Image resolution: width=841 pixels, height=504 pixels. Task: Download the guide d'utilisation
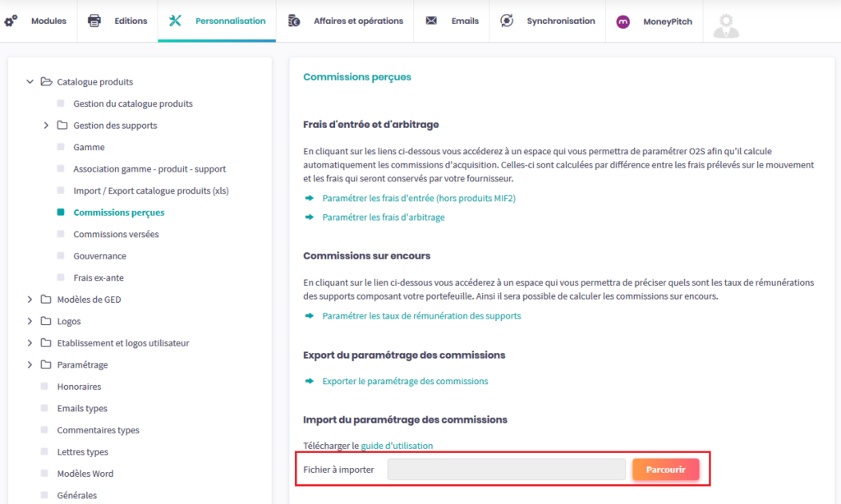(397, 446)
